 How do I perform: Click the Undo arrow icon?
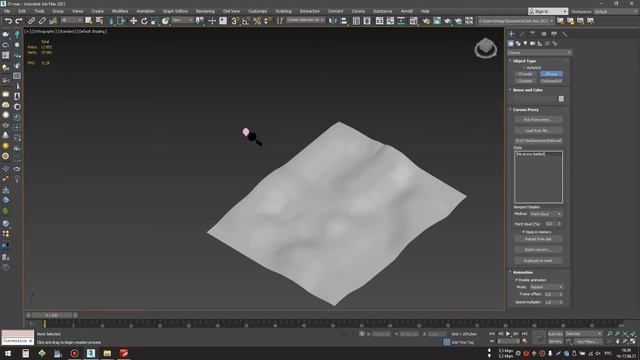point(8,21)
